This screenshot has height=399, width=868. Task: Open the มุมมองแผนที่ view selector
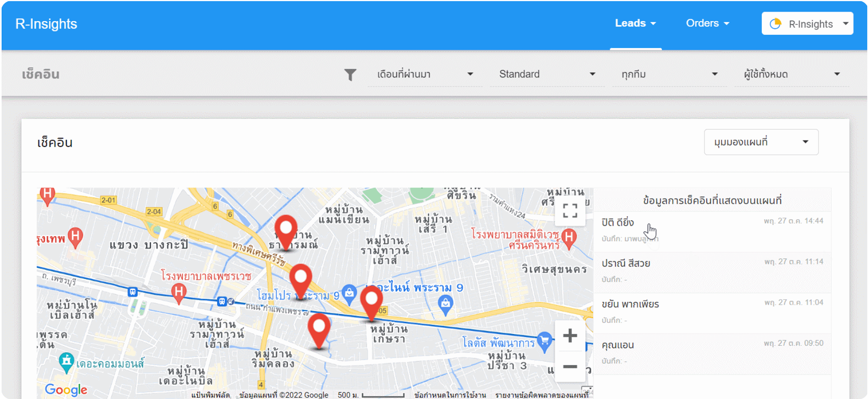(x=761, y=142)
